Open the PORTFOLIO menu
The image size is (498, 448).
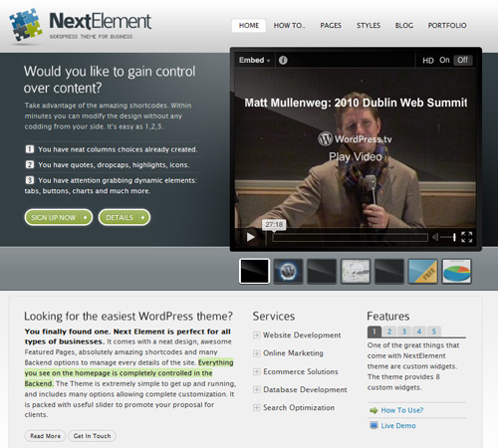447,26
